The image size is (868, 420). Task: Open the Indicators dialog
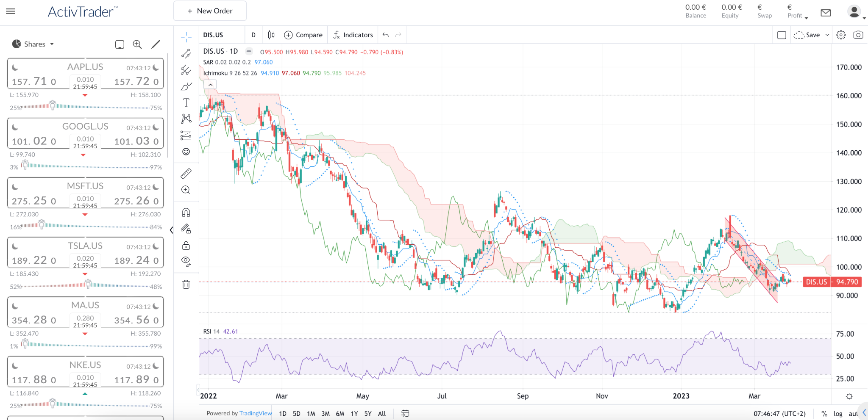(353, 35)
